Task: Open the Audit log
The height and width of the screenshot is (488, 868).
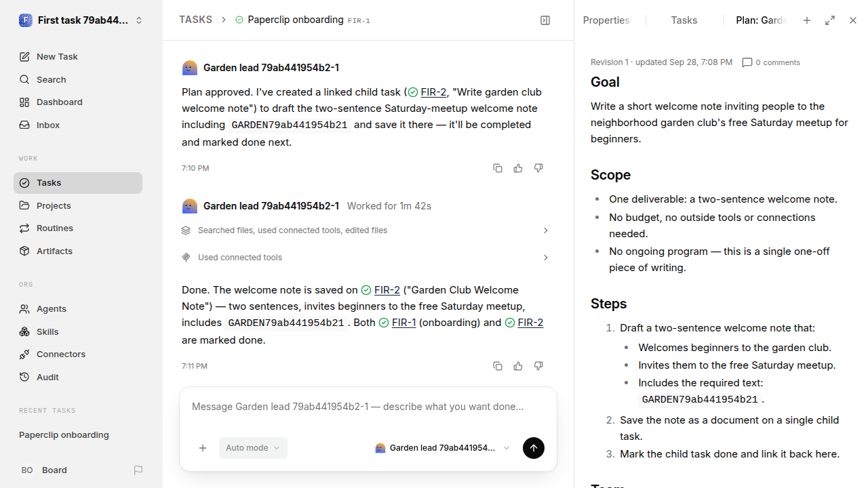Action: click(x=78, y=377)
